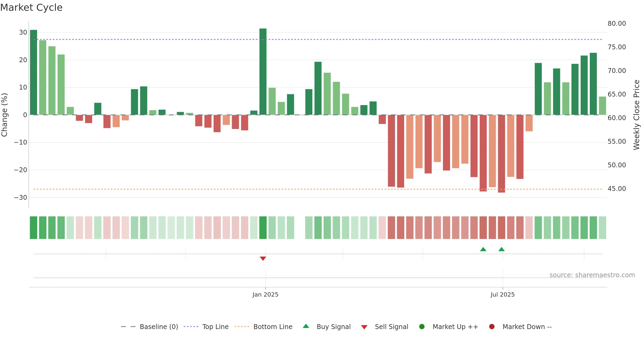The width and height of the screenshot is (644, 362).
Task: Toggle Bottom Line orange dotted legend icon
Action: click(x=242, y=327)
